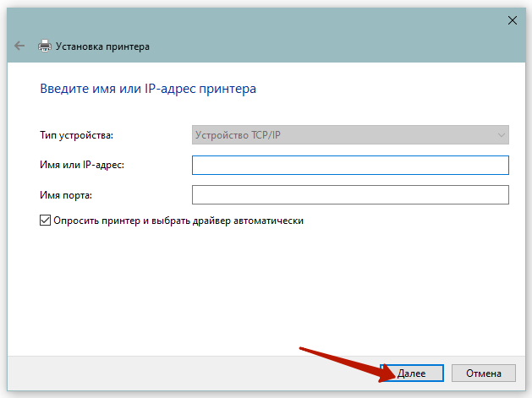This screenshot has height=398, width=532.
Task: Click the empty title bar area above the header
Action: click(254, 19)
